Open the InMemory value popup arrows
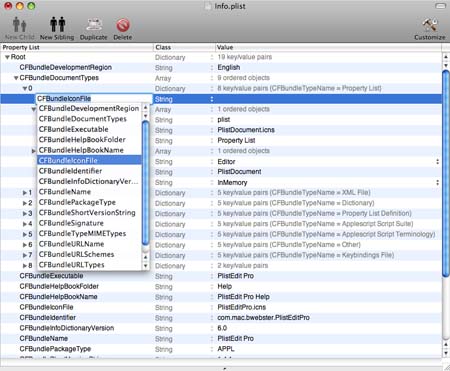Image resolution: width=450 pixels, height=371 pixels. [437, 182]
